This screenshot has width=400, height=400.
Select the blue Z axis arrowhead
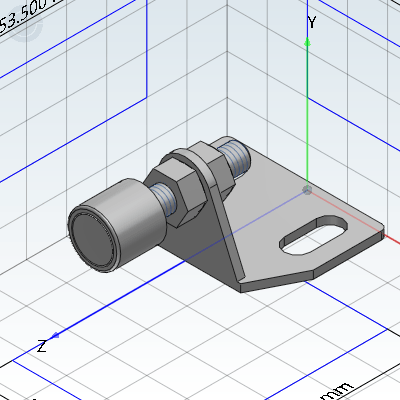tap(55, 336)
